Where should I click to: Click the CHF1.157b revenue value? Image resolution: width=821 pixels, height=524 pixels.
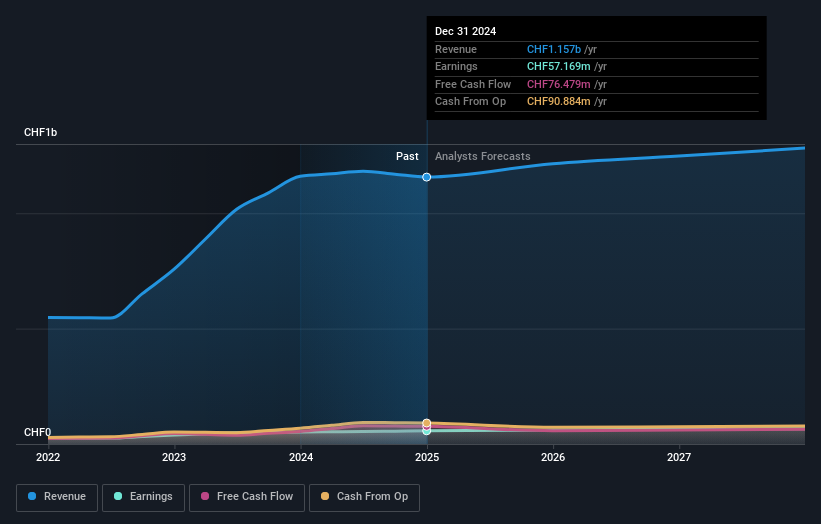pos(553,49)
